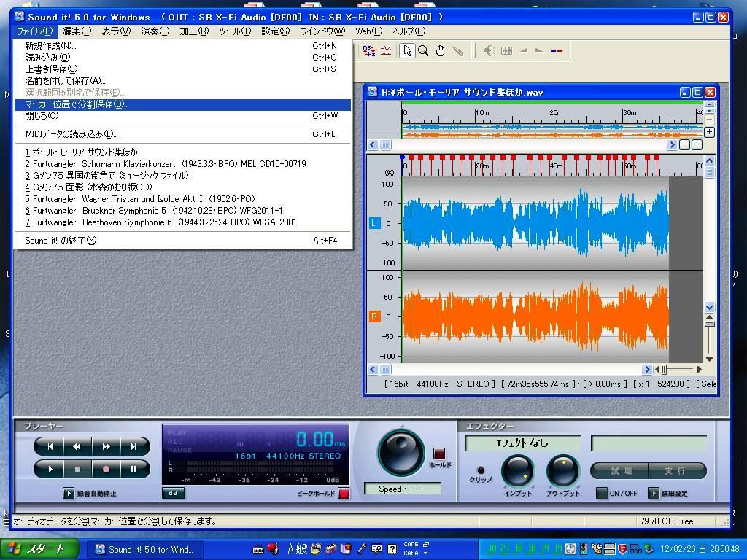The image size is (747, 560).
Task: Click the plus button right of overview waveform
Action: pos(709,132)
